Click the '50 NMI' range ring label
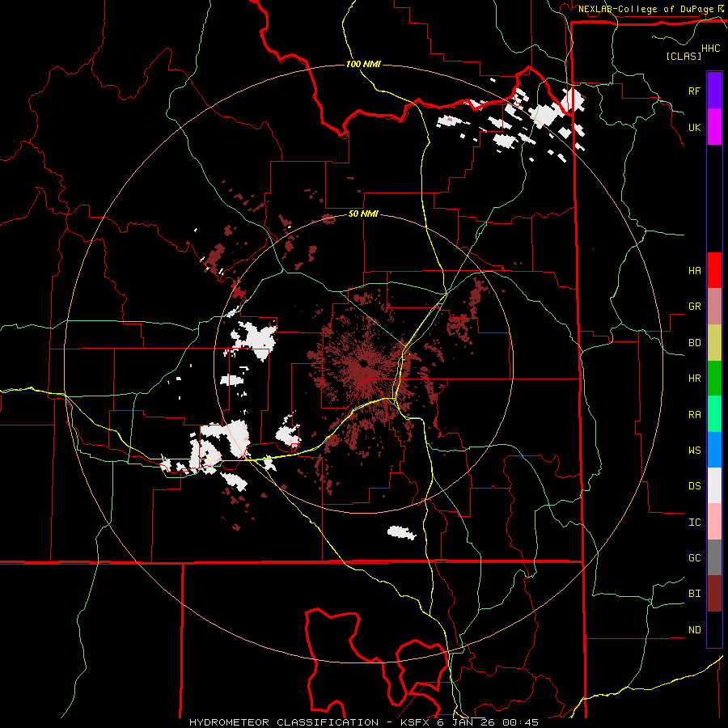 tap(363, 214)
